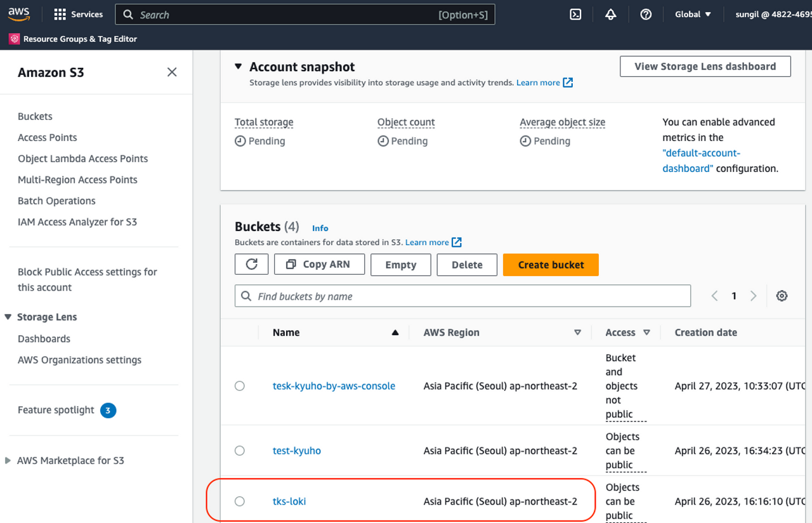Click the page number 1 indicator
This screenshot has width=812, height=523.
click(734, 296)
